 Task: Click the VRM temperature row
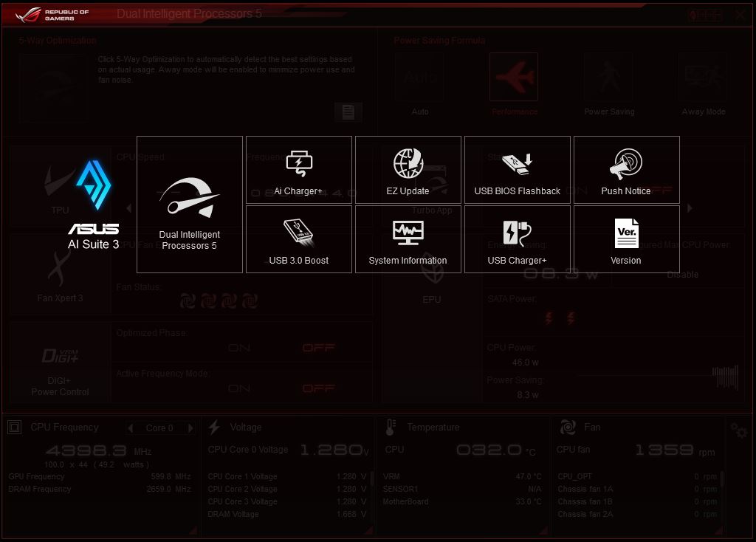click(462, 476)
